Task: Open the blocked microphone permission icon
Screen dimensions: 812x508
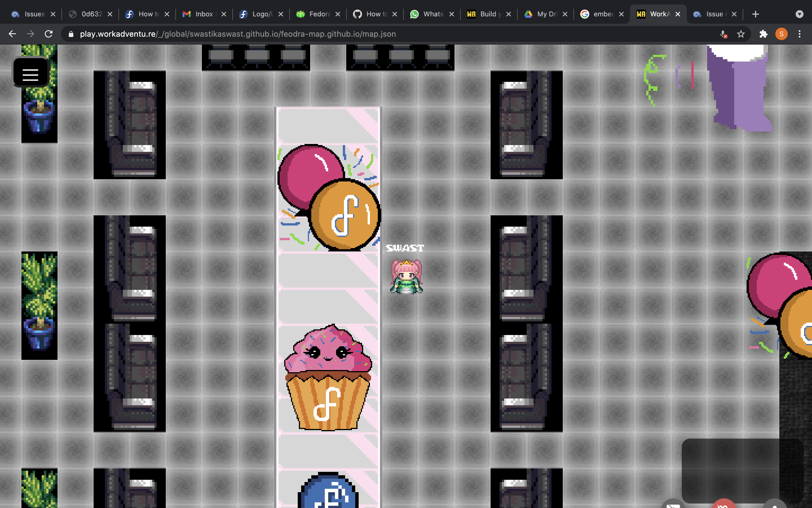Action: 724,34
